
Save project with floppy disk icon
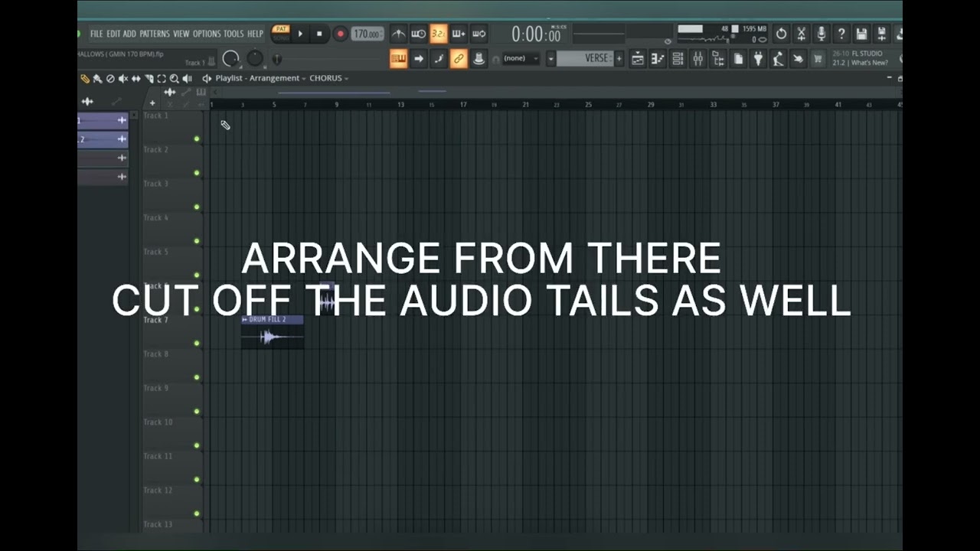(x=861, y=34)
